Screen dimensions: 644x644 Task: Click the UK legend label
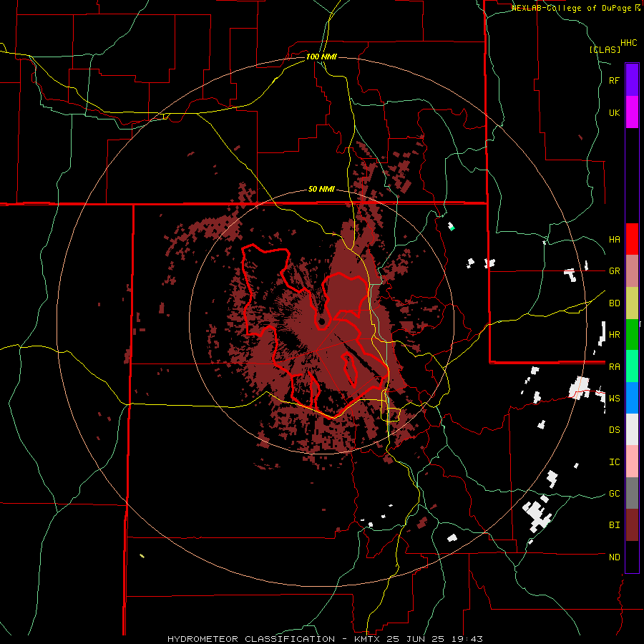[x=614, y=112]
